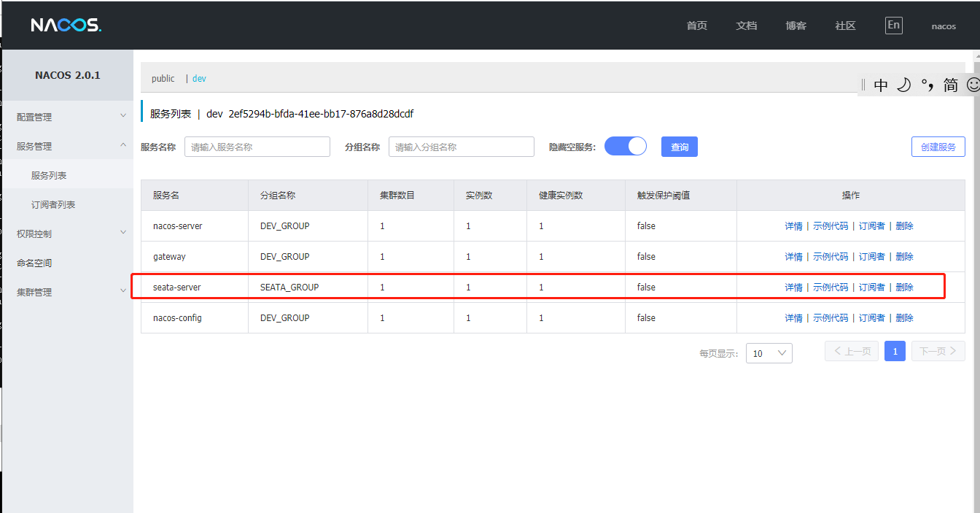Expand the 集群管理 menu chevron
Viewport: 980px width, 513px height.
123,291
